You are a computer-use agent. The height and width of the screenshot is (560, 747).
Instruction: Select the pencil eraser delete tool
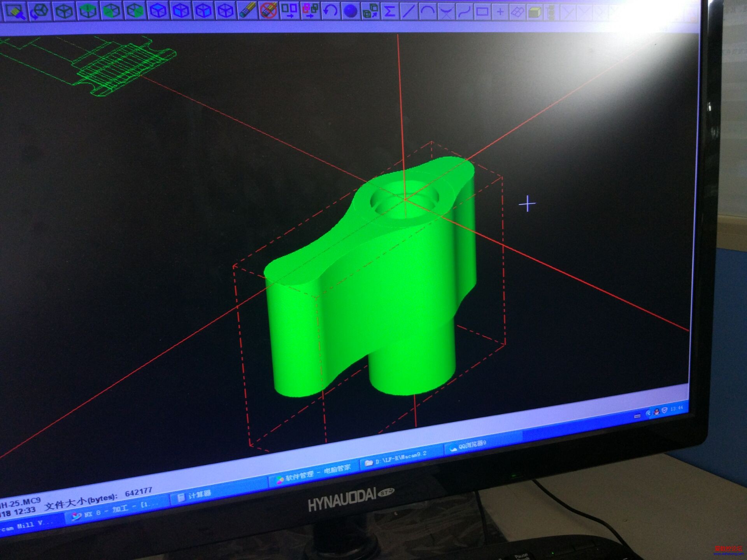tap(247, 10)
